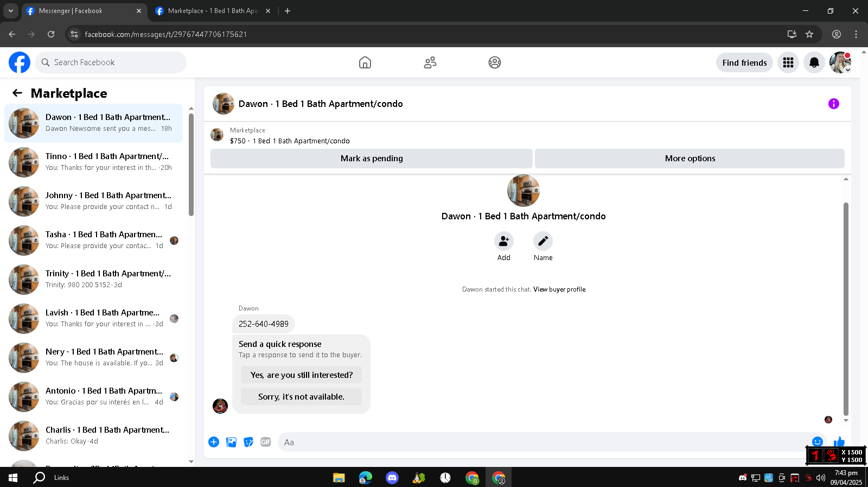
Task: Click the 252-640-4989 message bubble
Action: [264, 324]
